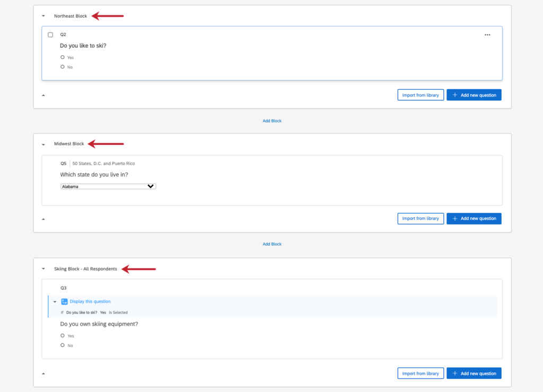The height and width of the screenshot is (392, 543).
Task: Click Import from library in the Northeast Block
Action: (x=421, y=94)
